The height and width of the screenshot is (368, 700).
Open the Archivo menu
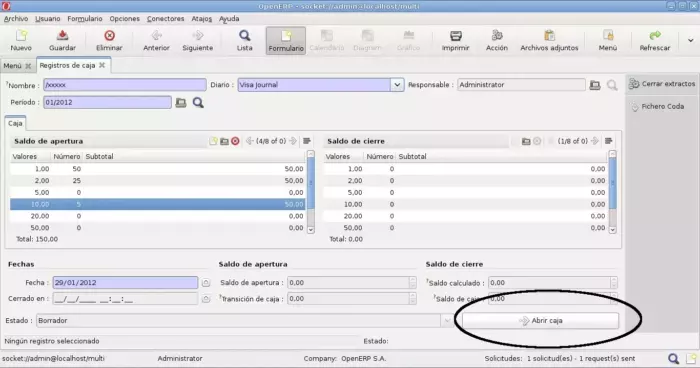[x=16, y=19]
